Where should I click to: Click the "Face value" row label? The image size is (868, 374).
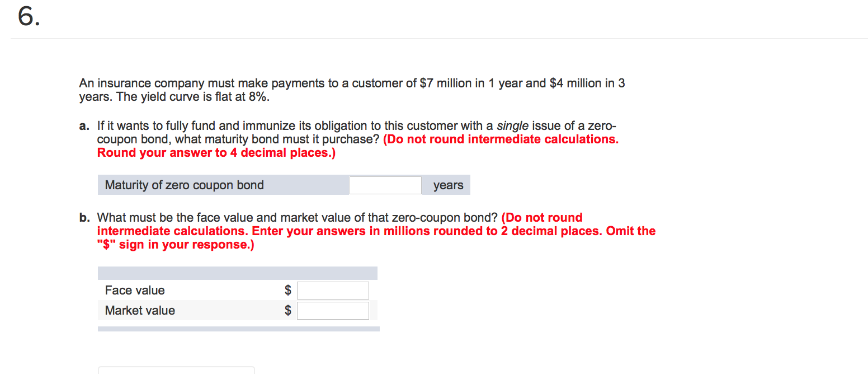coord(135,291)
